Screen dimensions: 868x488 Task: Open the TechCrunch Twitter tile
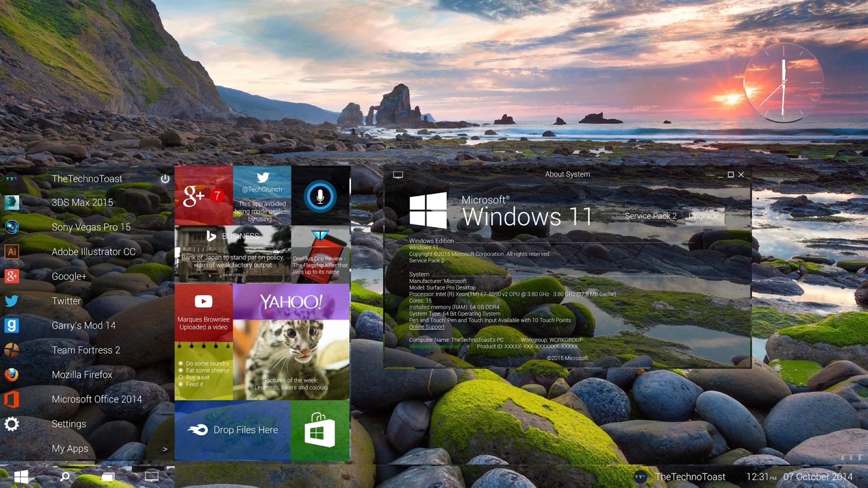pos(262,196)
